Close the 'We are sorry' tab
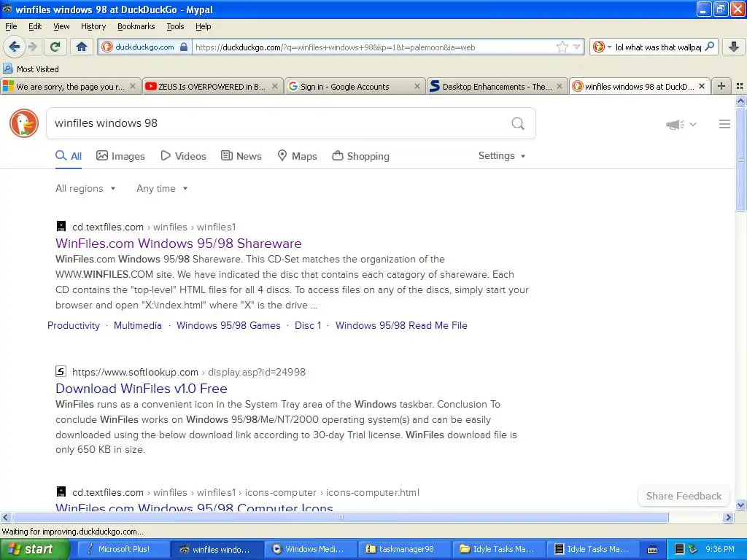 click(133, 86)
